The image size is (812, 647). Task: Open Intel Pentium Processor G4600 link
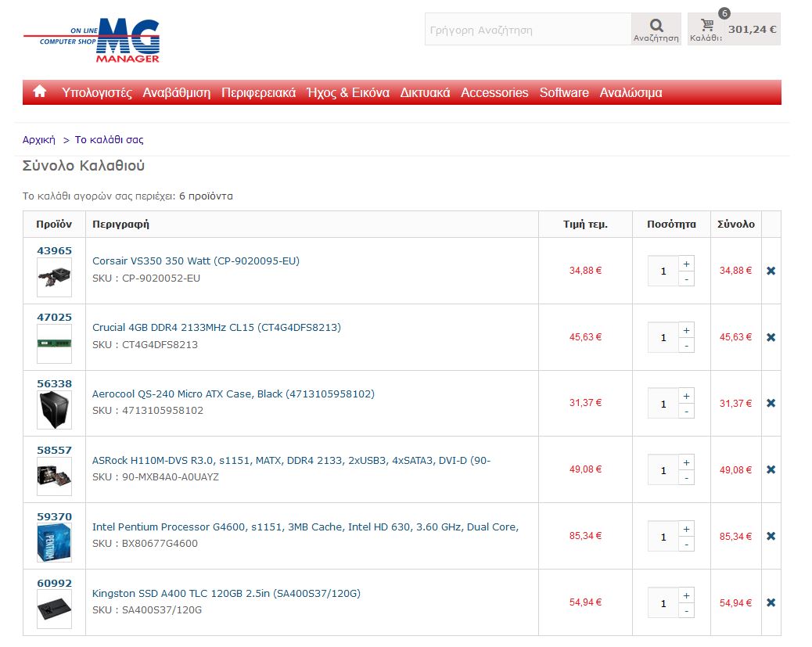tap(306, 527)
